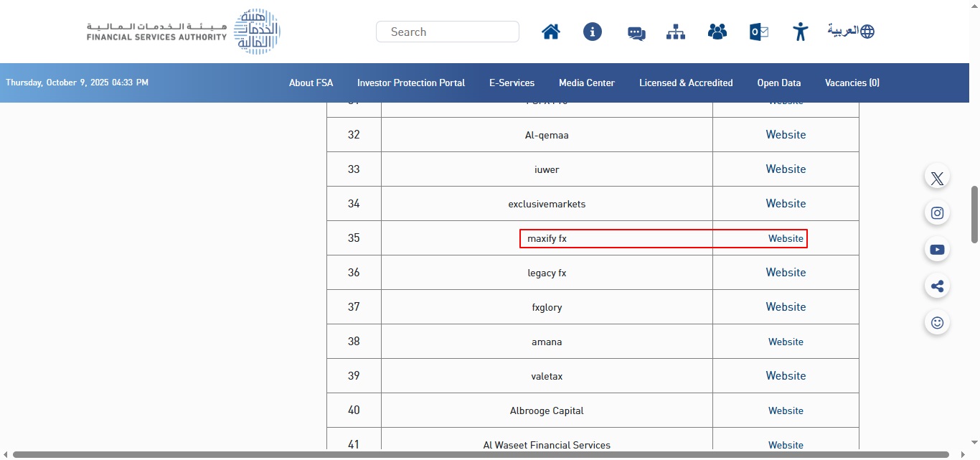Image resolution: width=980 pixels, height=460 pixels.
Task: Open the Outlook mail icon
Action: [758, 32]
